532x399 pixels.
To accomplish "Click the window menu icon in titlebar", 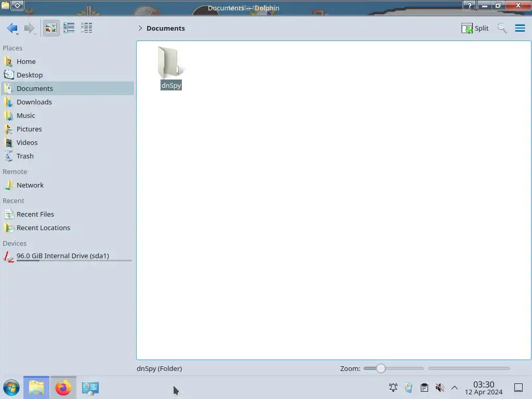I will [5, 5].
